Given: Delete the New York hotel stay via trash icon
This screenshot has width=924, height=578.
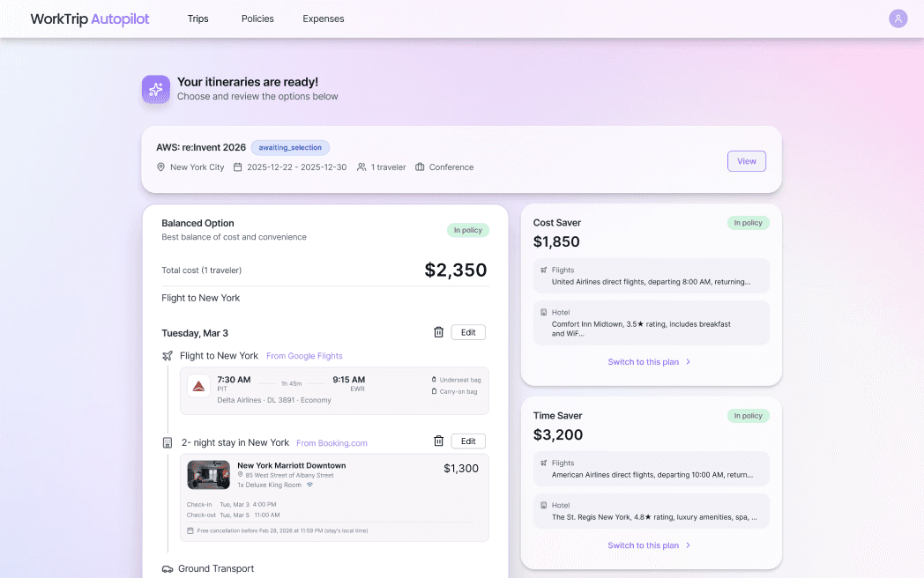Looking at the screenshot, I should [x=438, y=441].
